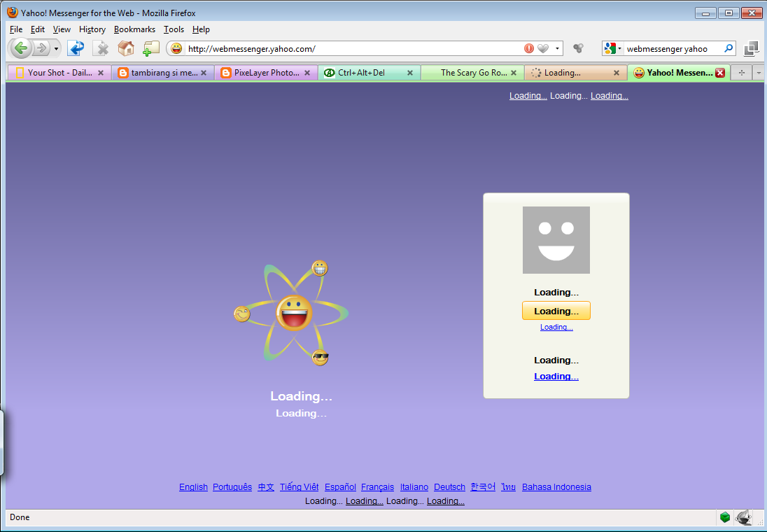The width and height of the screenshot is (767, 532).
Task: Click the yellow Loading... button
Action: [556, 311]
